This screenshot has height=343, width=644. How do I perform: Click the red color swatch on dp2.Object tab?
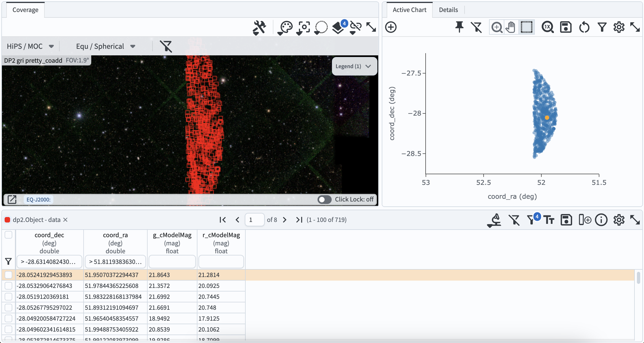7,220
